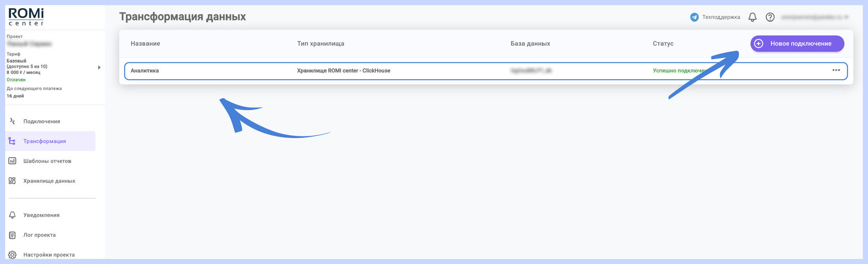Expand the tariff details arrow
868x264 pixels.
point(99,67)
